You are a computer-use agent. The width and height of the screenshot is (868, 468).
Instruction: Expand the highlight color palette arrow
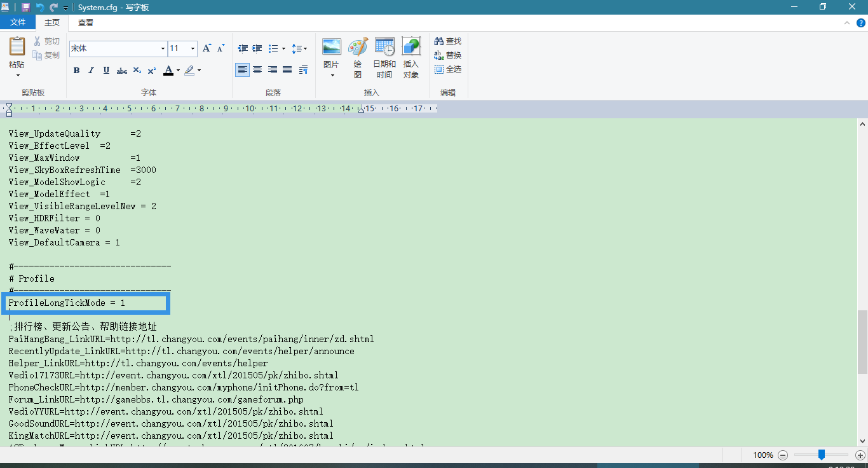tap(199, 71)
